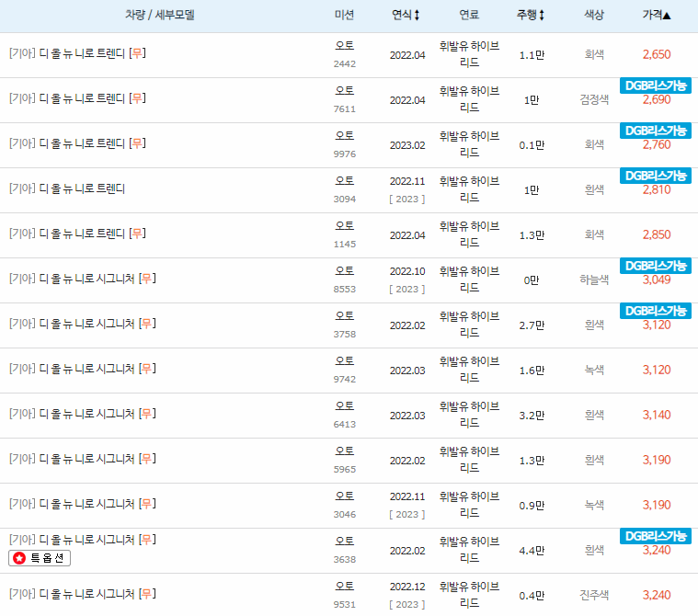Click 오토 link above plate 1145
The width and height of the screenshot is (698, 616).
[345, 225]
